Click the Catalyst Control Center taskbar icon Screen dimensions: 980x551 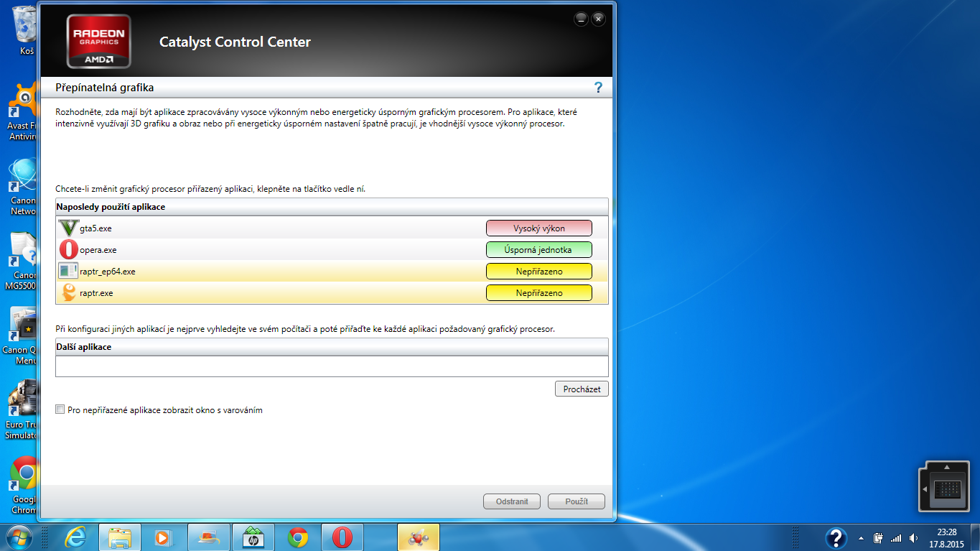(x=418, y=537)
